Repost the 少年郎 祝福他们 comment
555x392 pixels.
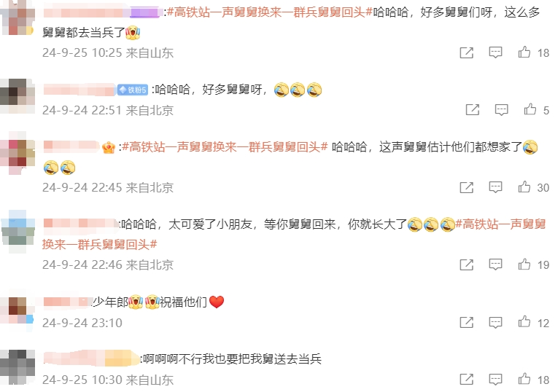(466, 322)
